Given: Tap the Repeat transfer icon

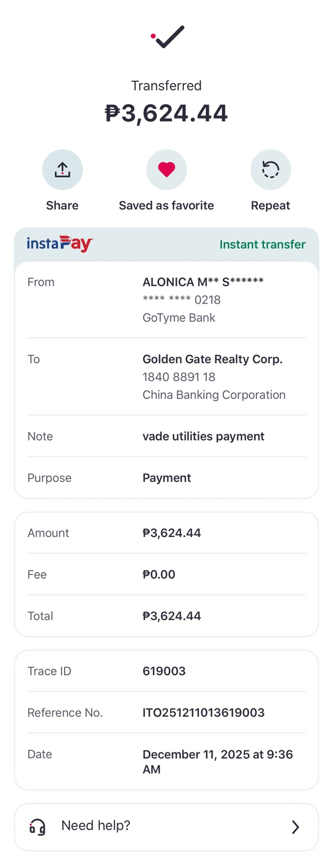Looking at the screenshot, I should click(x=271, y=170).
